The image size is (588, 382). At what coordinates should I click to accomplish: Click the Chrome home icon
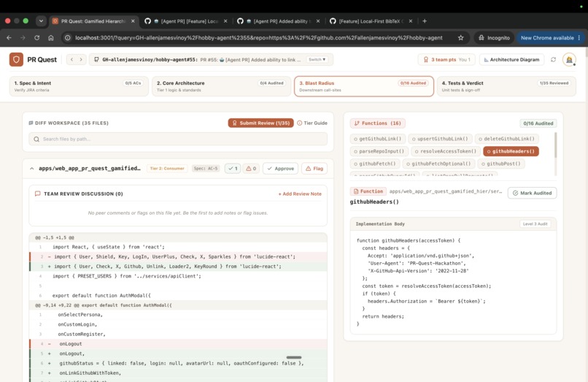(x=50, y=37)
